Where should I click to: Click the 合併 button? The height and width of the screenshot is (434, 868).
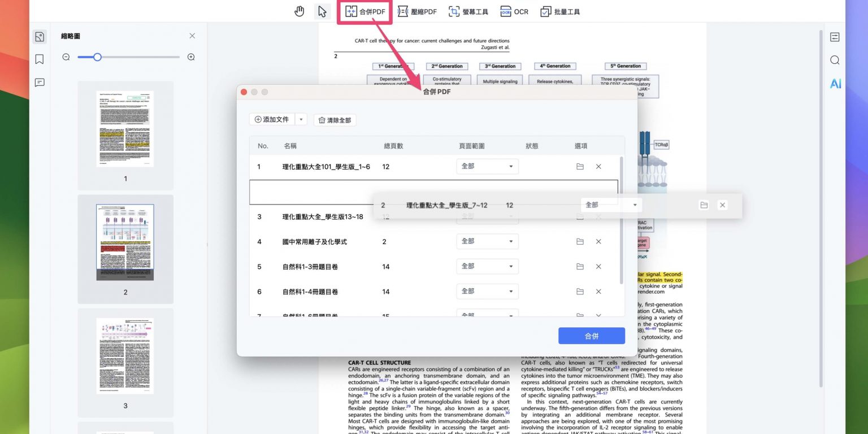coord(591,336)
